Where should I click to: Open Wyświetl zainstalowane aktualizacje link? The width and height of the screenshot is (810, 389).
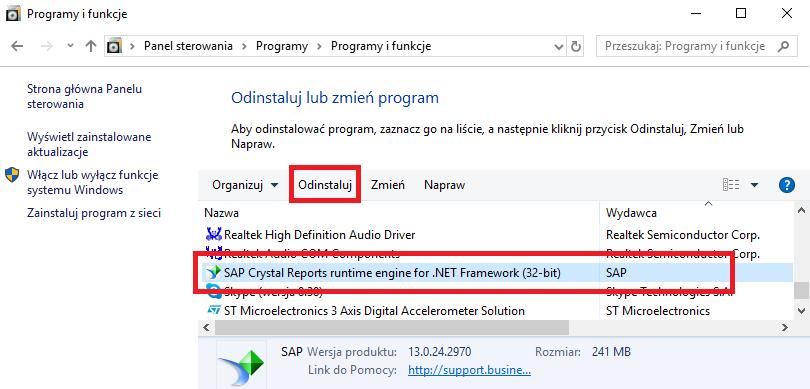click(89, 145)
